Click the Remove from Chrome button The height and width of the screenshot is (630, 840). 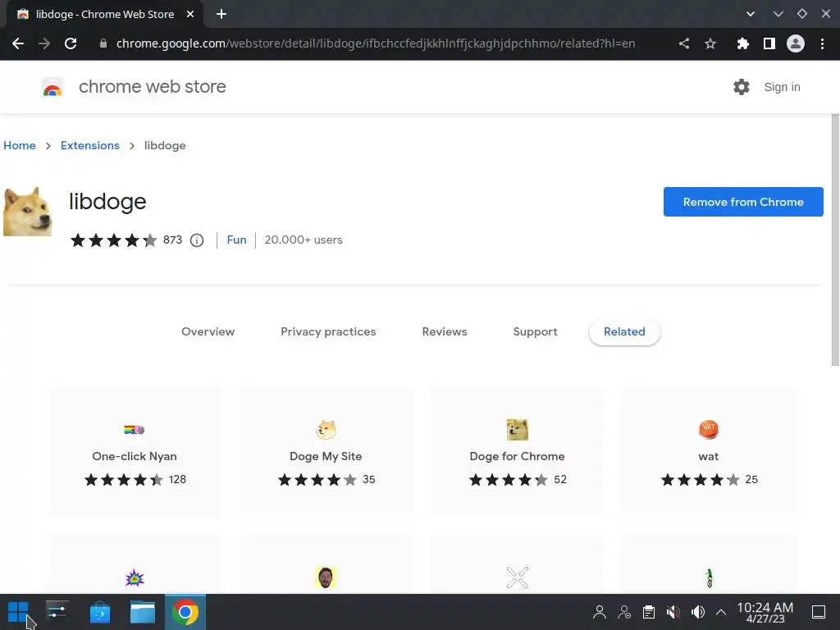pos(743,202)
